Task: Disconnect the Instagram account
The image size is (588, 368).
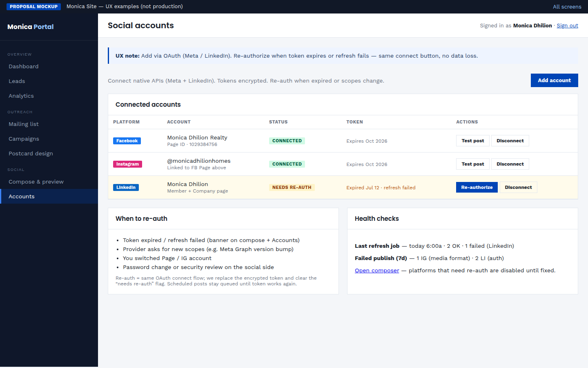Action: (510, 164)
